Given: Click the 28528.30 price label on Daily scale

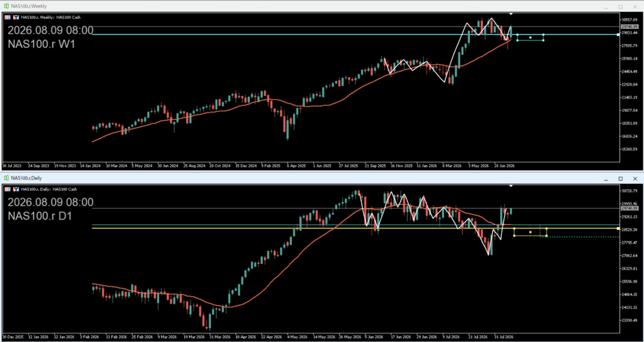Looking at the screenshot, I should pyautogui.click(x=629, y=230).
